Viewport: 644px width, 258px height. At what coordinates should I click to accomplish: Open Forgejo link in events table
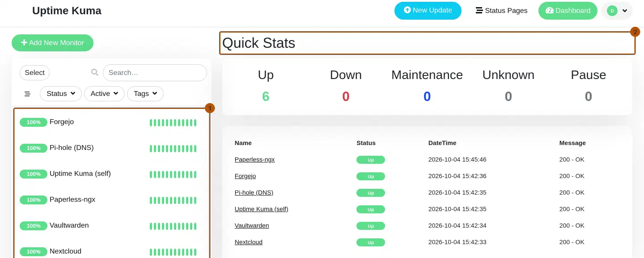click(245, 176)
